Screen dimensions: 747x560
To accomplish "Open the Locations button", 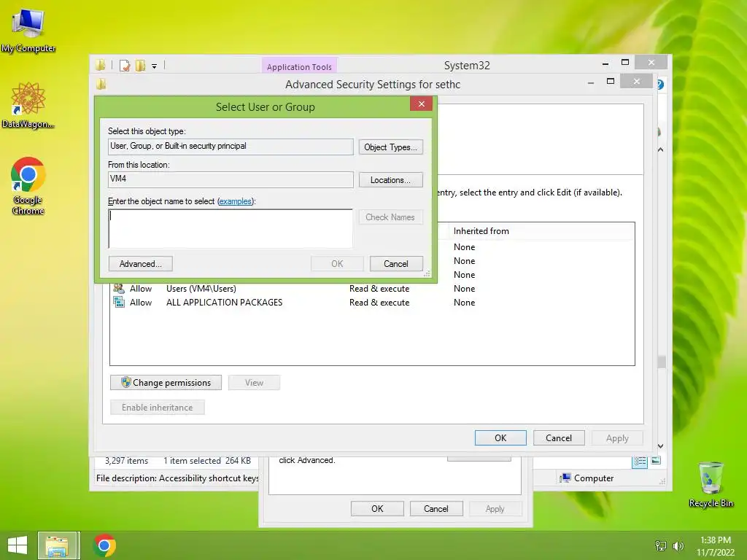I will click(x=391, y=180).
